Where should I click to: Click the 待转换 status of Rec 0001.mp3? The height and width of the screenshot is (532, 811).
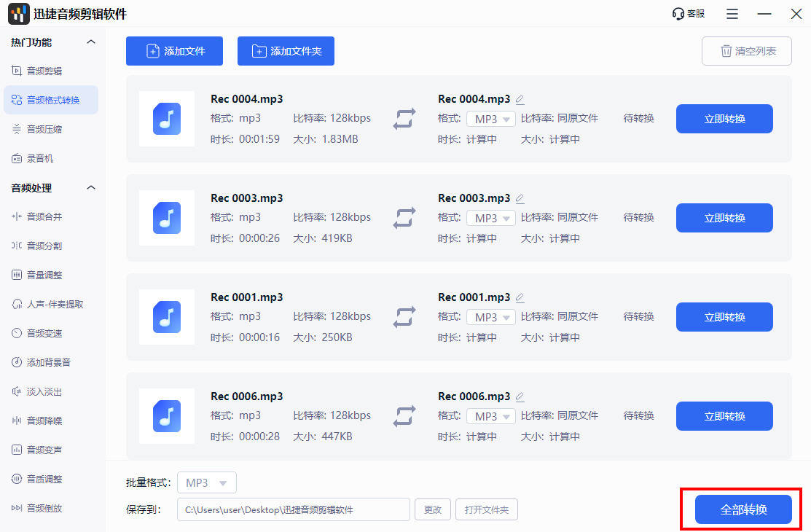coord(639,316)
